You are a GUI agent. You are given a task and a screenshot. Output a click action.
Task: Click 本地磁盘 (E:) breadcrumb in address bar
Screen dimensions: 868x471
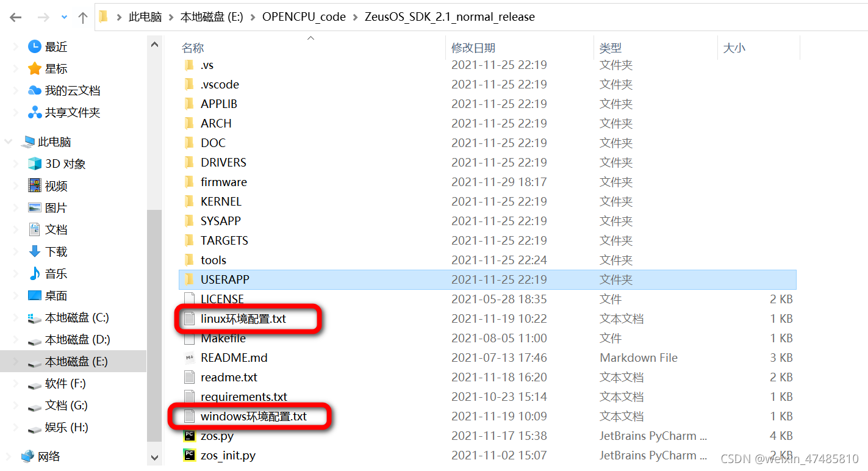click(211, 17)
